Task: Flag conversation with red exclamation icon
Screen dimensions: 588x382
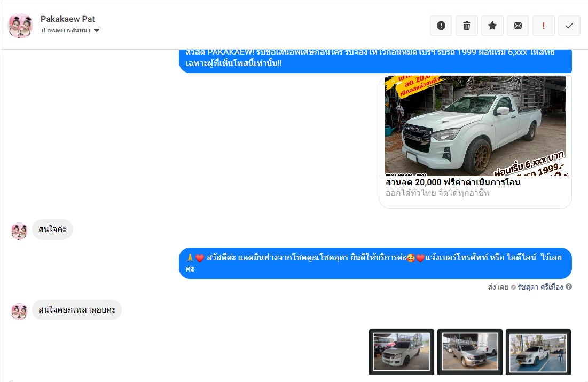Action: click(543, 26)
